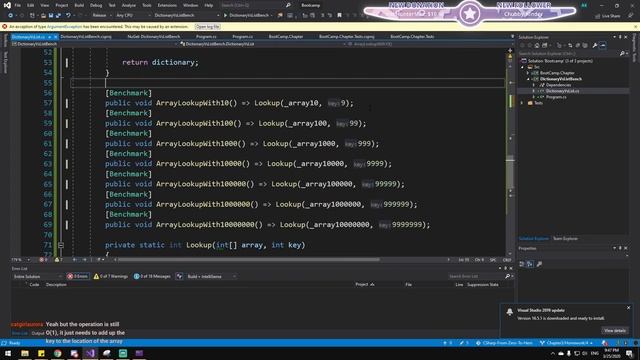Click the Solution Explorer search magnifier icon

[x=622, y=53]
